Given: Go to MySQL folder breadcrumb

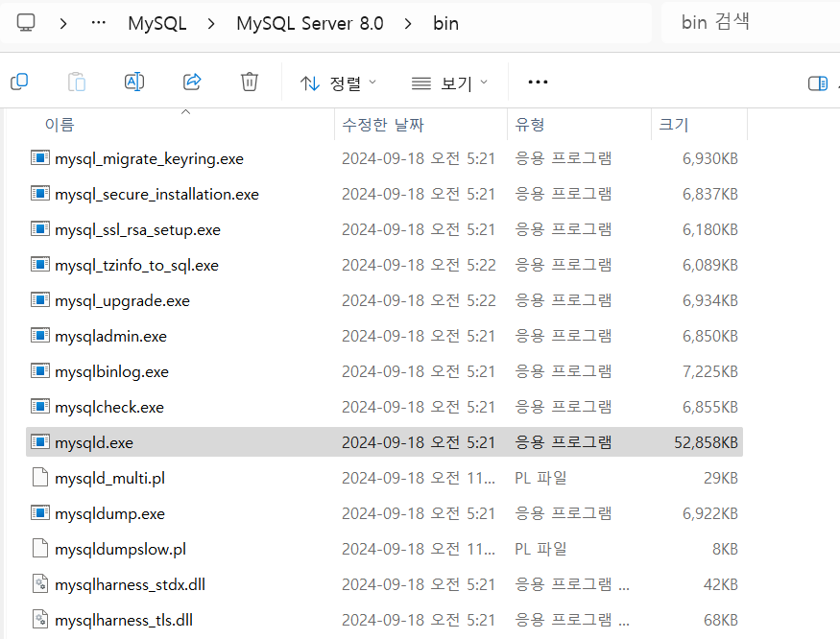Looking at the screenshot, I should [x=157, y=24].
